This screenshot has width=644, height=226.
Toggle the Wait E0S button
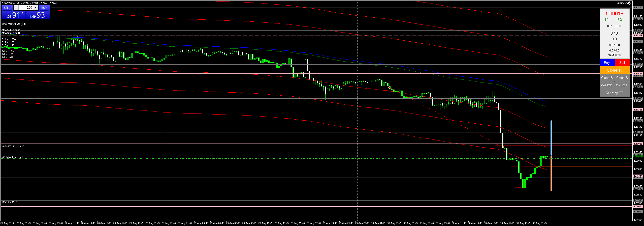click(622, 85)
